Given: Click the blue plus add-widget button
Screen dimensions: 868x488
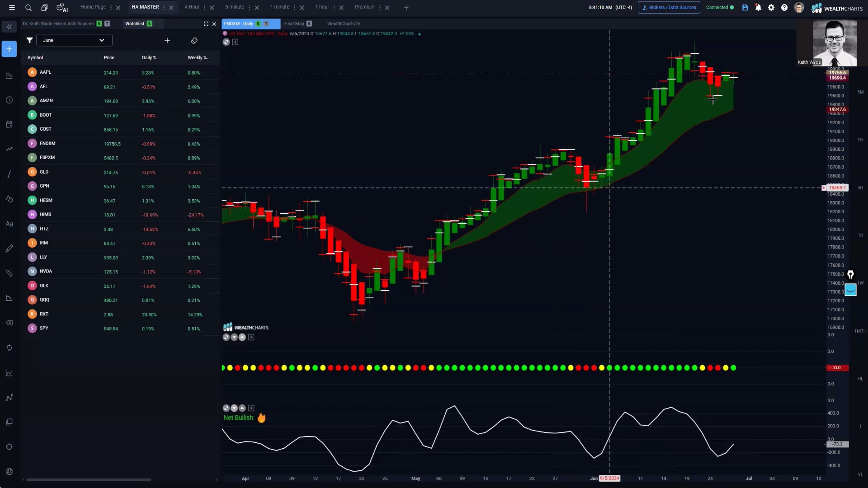Looking at the screenshot, I should pos(9,49).
